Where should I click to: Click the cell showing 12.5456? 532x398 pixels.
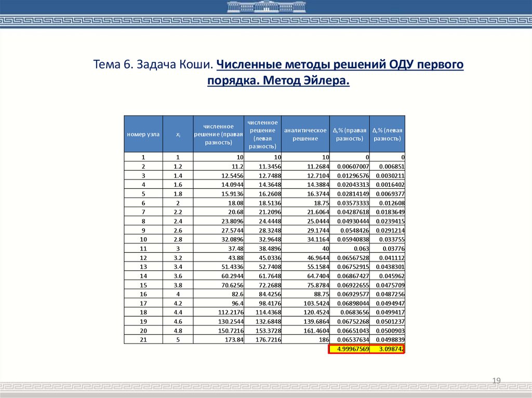pos(219,175)
